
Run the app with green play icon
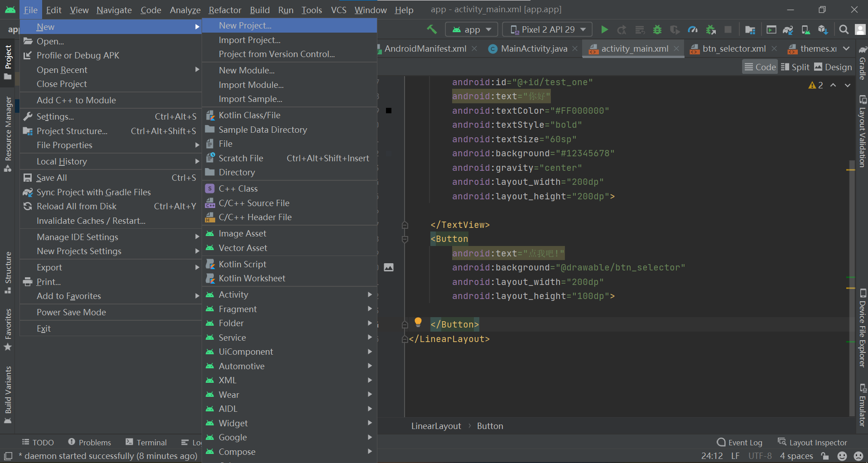tap(604, 29)
